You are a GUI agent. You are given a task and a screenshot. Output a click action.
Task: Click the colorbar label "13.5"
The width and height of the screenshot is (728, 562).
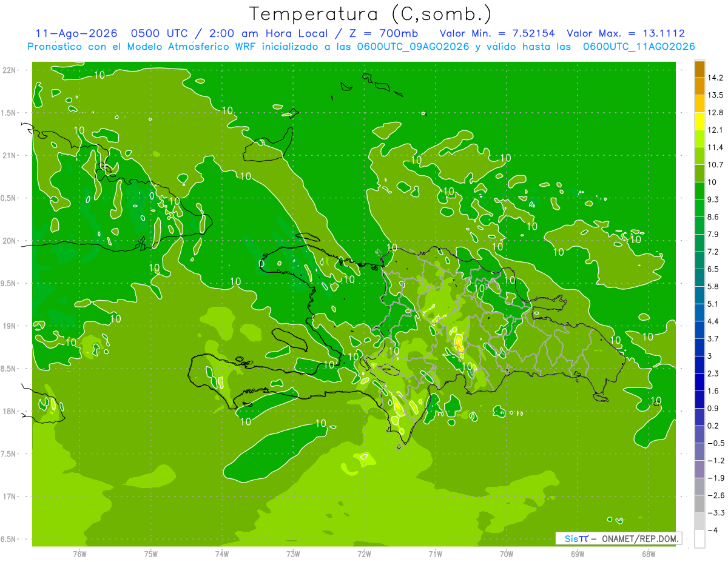click(x=715, y=95)
